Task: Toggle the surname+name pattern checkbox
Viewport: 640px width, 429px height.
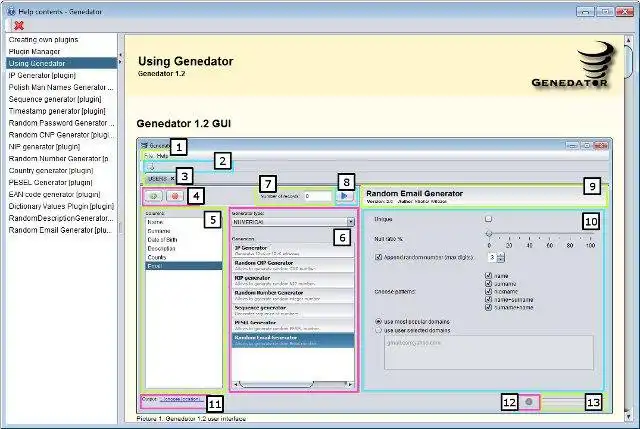Action: pos(488,307)
